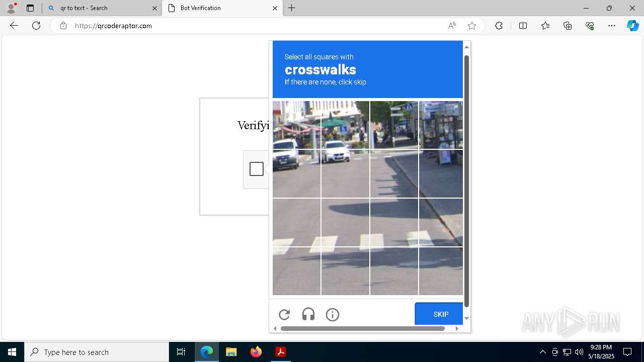Select the tile with the dark van
Screen dimensions: 644x362
coord(296,173)
